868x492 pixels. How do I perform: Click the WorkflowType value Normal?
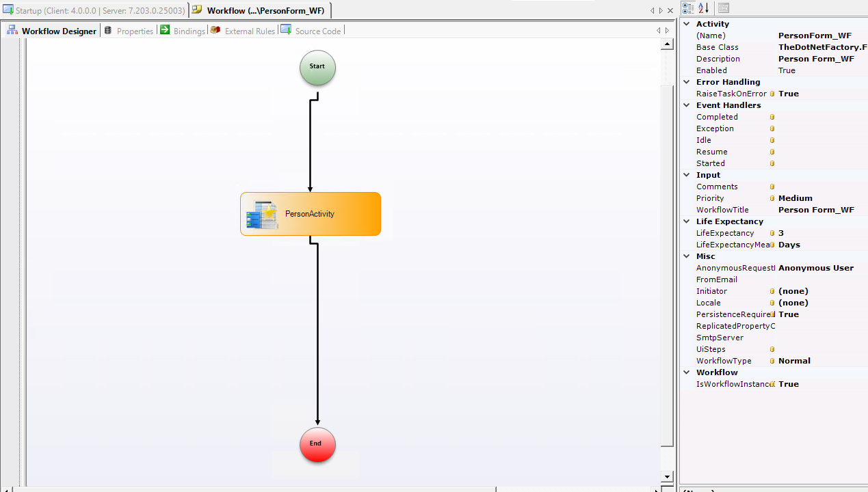coord(794,361)
